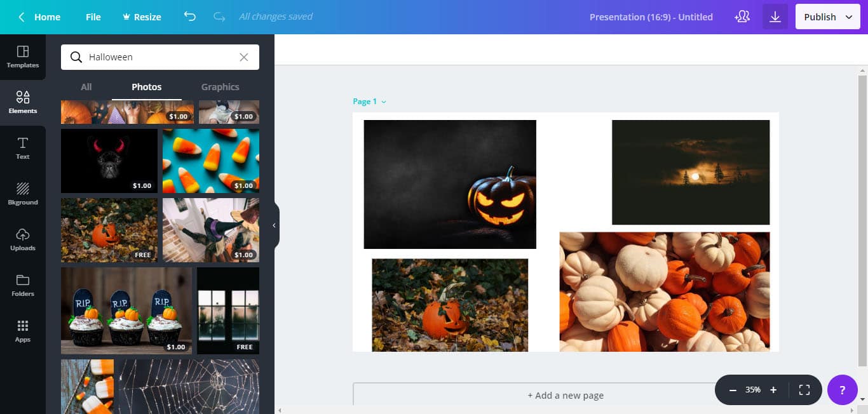This screenshot has height=414, width=868.
Task: Open the Text tool panel
Action: (x=23, y=148)
